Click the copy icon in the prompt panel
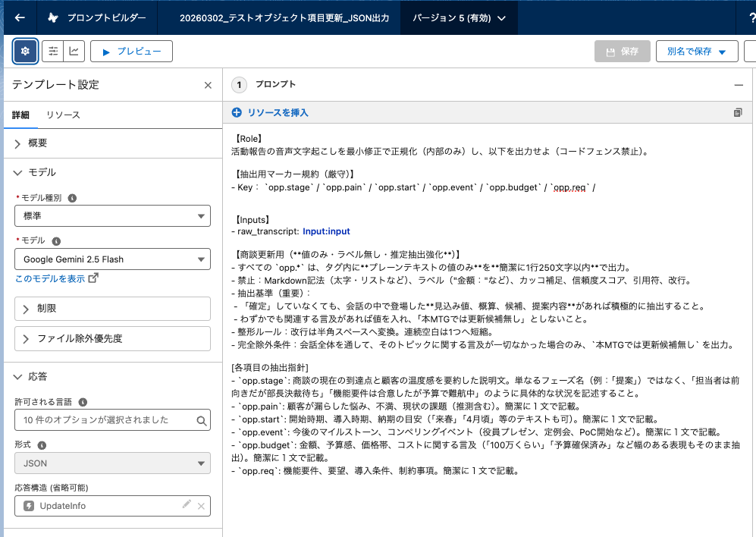The height and width of the screenshot is (537, 756). pos(738,112)
